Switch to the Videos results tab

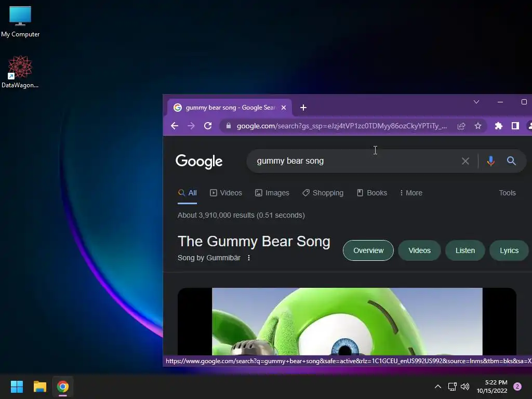point(225,193)
